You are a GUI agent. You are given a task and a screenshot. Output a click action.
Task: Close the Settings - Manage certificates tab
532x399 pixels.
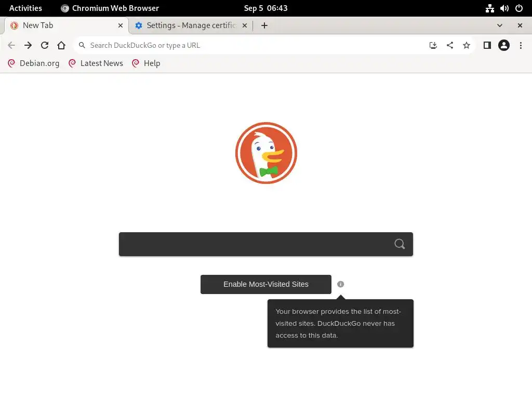pos(245,25)
